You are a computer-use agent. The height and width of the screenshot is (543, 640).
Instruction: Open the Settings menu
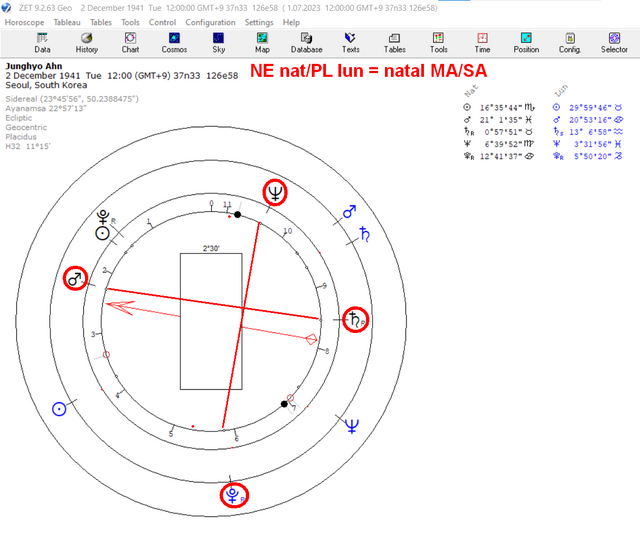[x=259, y=22]
